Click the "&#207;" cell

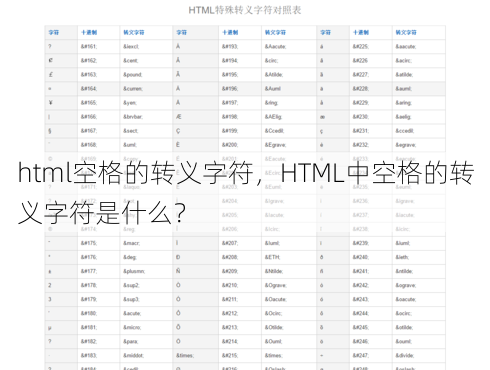click(x=240, y=243)
